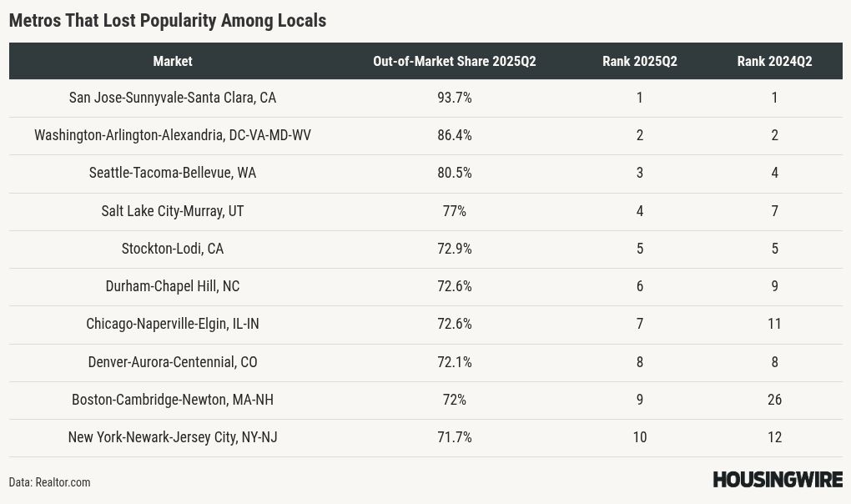Click the Data: Realtor.com source text
The image size is (851, 504).
tap(50, 482)
